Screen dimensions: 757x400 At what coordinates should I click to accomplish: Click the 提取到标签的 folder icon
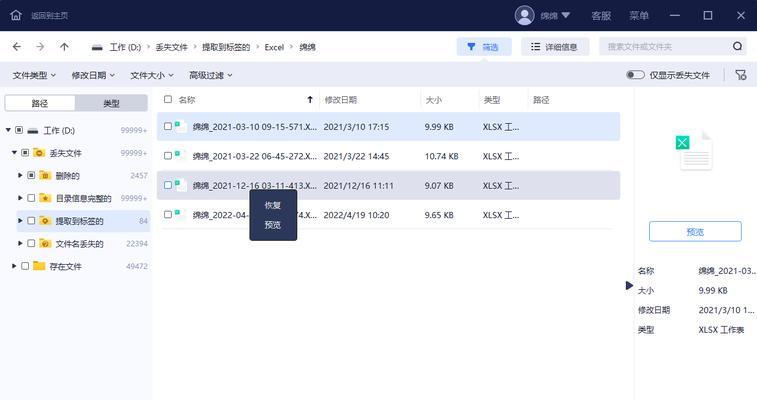pyautogui.click(x=45, y=221)
